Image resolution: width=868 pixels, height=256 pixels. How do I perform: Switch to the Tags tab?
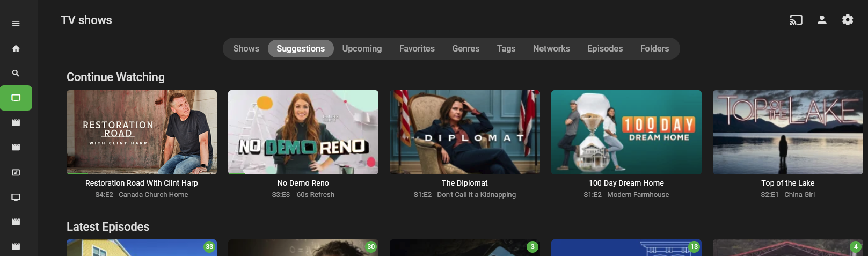(506, 49)
